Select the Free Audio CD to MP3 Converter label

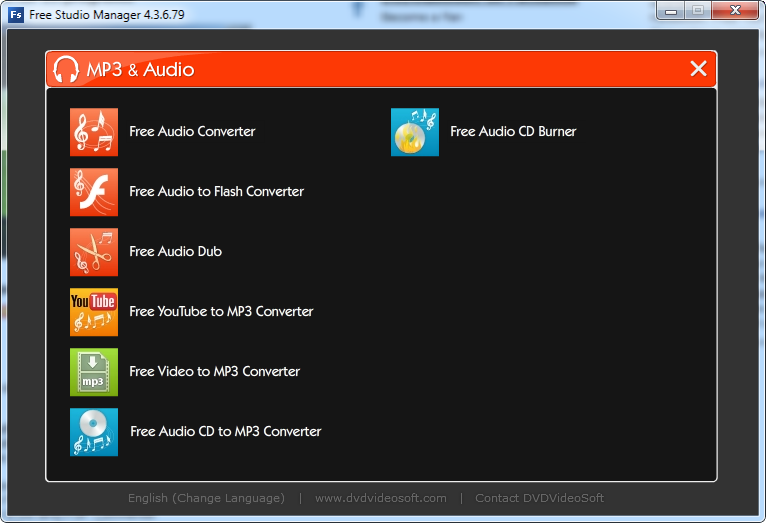click(x=226, y=432)
